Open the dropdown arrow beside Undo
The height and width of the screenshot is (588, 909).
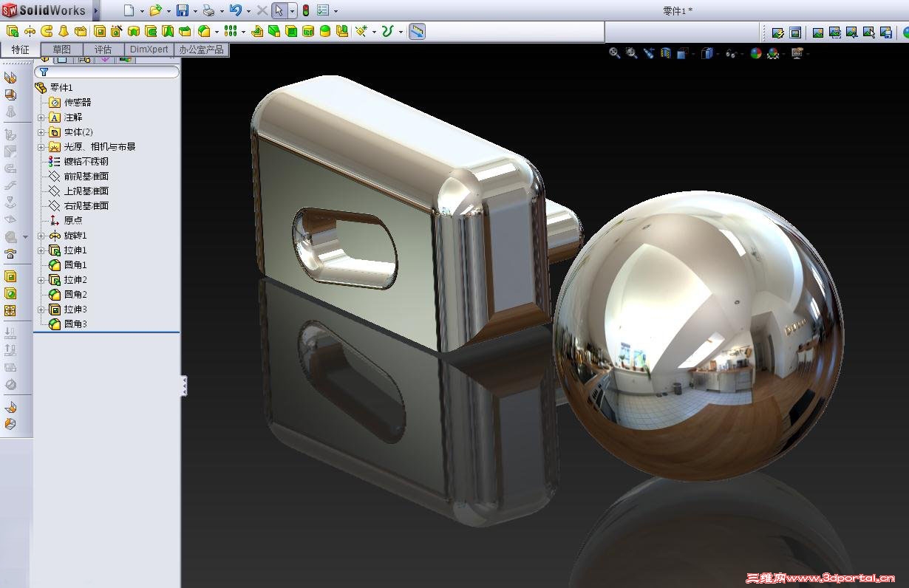tap(248, 11)
